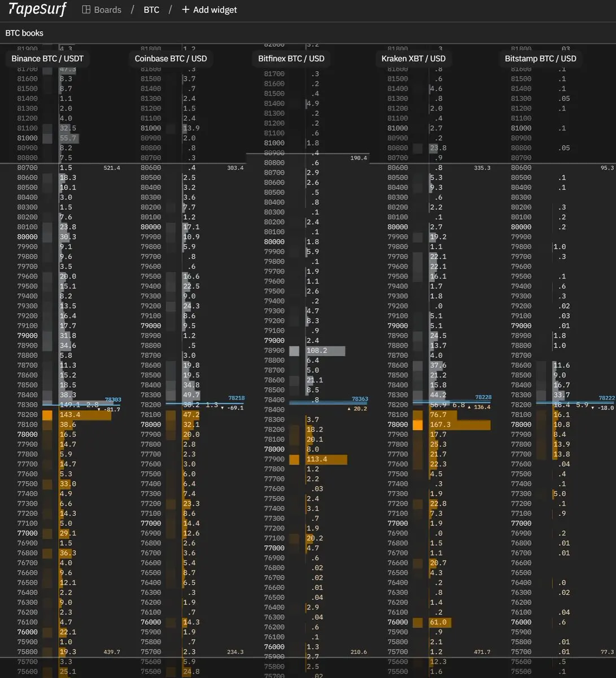616x678 pixels.
Task: Click the TapeSurf logo
Action: pos(38,9)
